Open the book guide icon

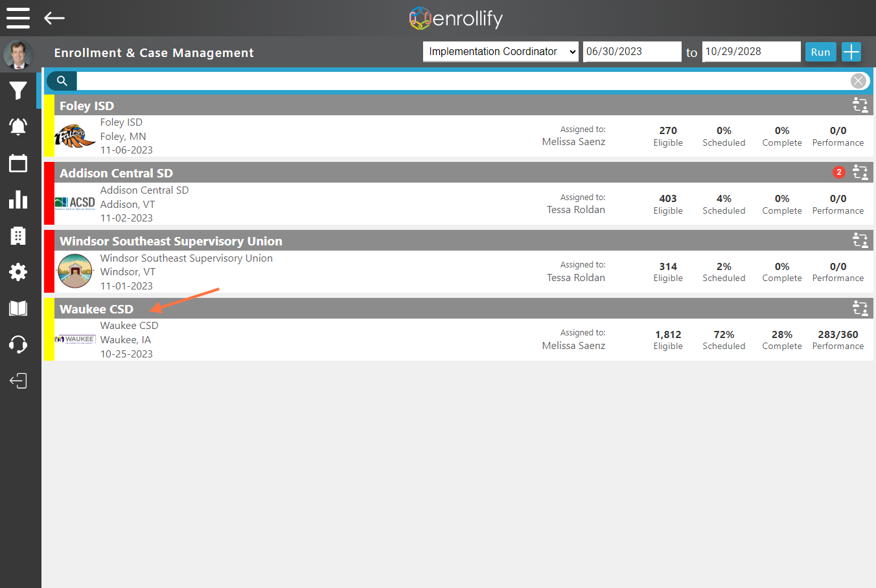(18, 308)
